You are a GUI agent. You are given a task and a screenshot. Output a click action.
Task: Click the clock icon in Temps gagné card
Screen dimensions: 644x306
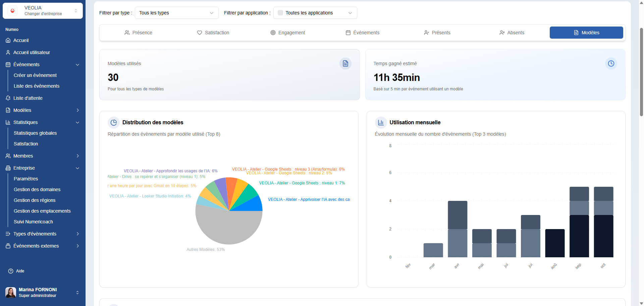(x=611, y=63)
